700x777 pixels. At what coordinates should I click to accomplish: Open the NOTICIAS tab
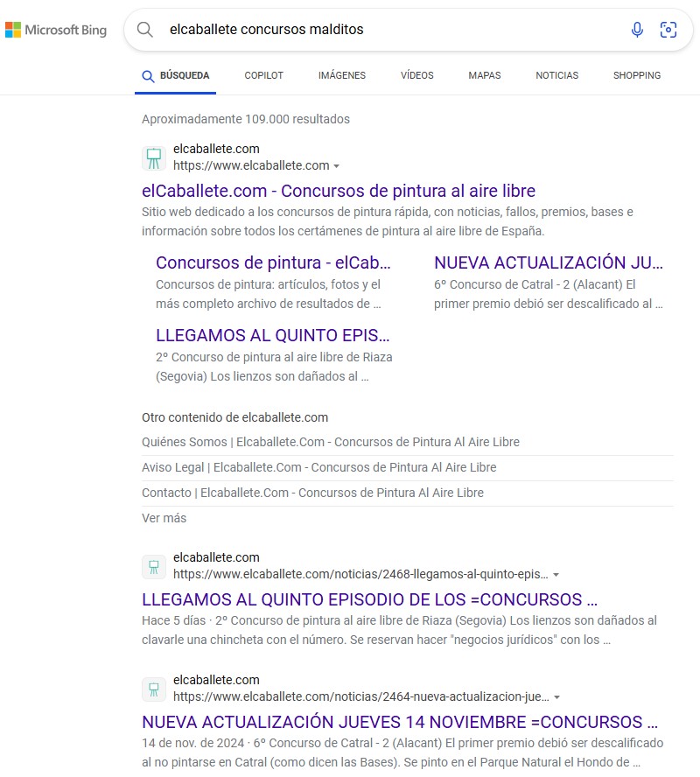pyautogui.click(x=556, y=75)
